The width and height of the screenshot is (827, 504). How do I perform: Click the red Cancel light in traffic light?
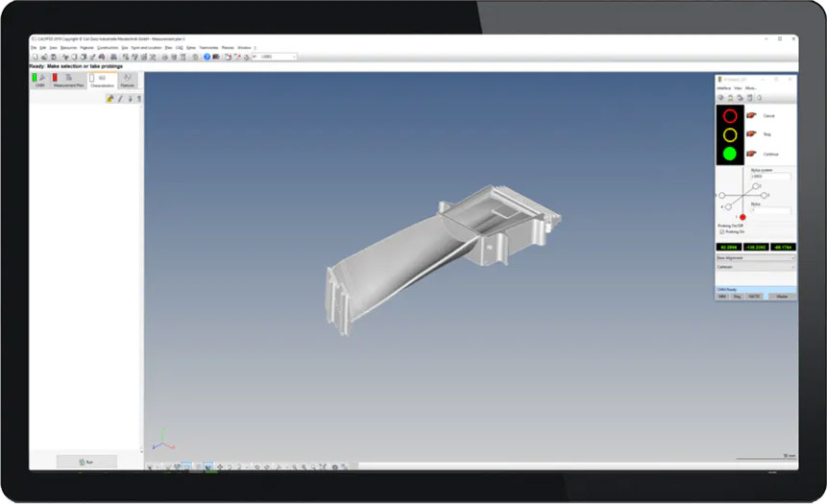point(730,116)
